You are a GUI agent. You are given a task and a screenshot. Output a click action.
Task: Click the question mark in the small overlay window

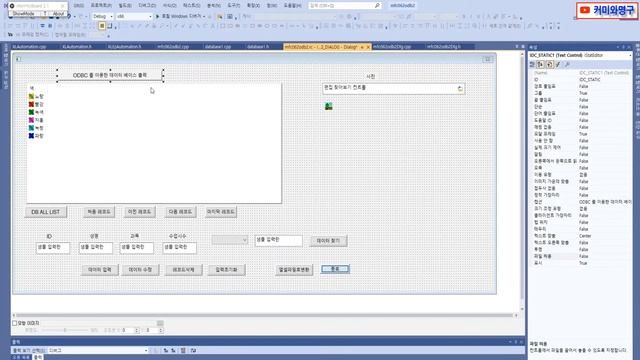pyautogui.click(x=45, y=13)
